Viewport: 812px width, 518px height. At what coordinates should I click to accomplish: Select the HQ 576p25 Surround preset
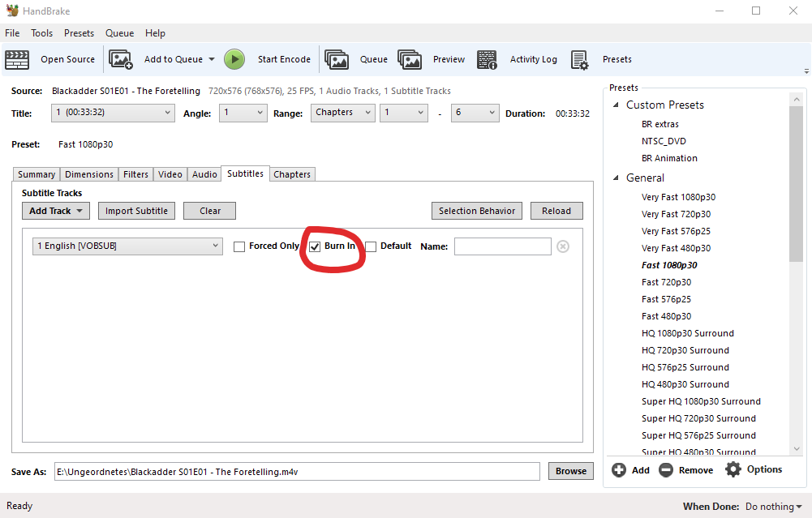click(x=685, y=367)
